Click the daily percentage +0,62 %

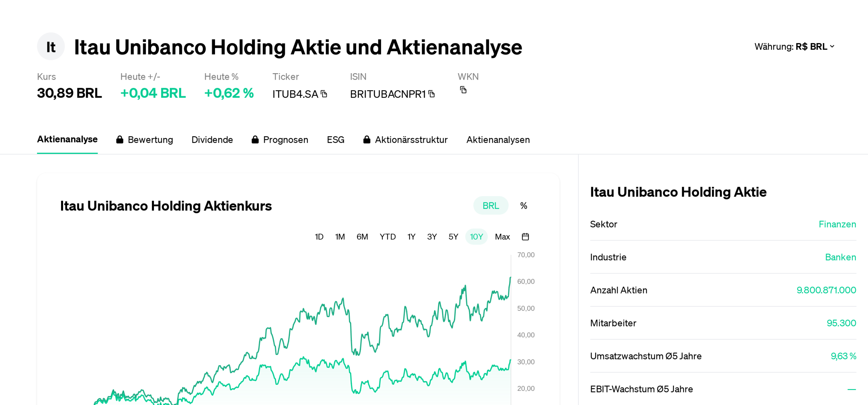pyautogui.click(x=229, y=93)
